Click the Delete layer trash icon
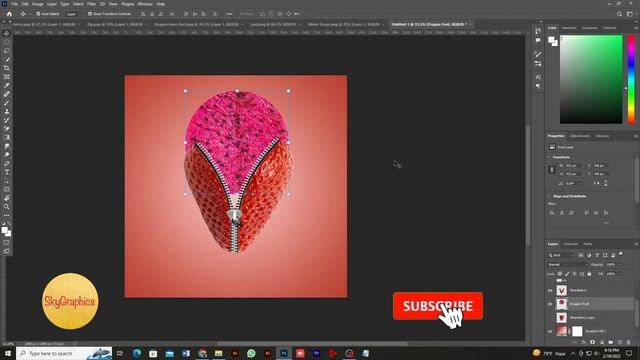The width and height of the screenshot is (640, 360). (629, 342)
